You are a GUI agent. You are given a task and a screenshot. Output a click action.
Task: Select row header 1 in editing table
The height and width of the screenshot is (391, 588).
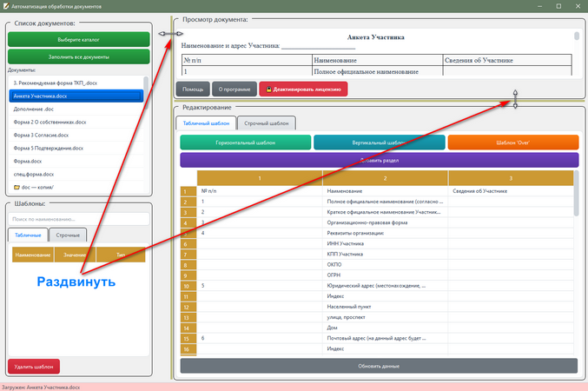(x=188, y=191)
